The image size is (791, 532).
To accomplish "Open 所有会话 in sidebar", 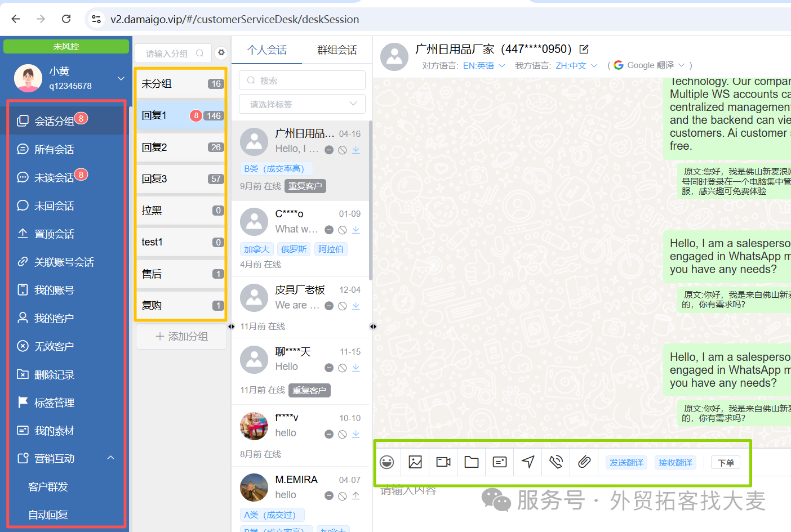I will 66,149.
